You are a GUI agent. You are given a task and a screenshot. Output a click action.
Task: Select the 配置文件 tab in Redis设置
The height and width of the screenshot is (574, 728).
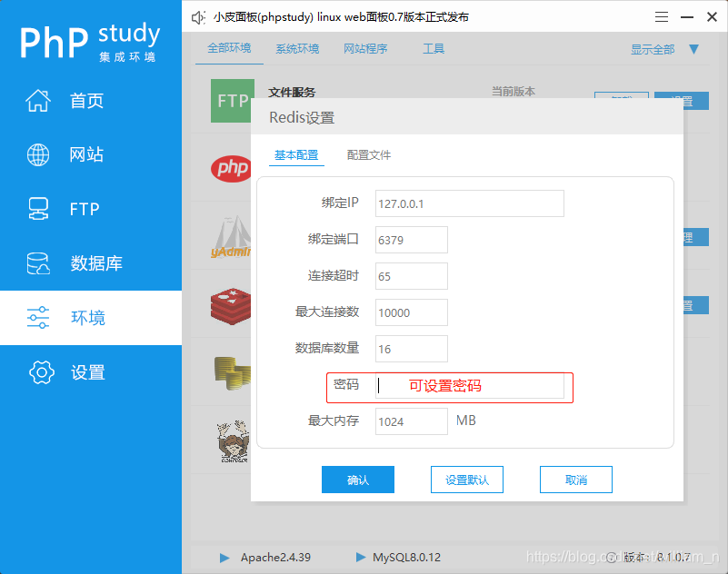(369, 155)
